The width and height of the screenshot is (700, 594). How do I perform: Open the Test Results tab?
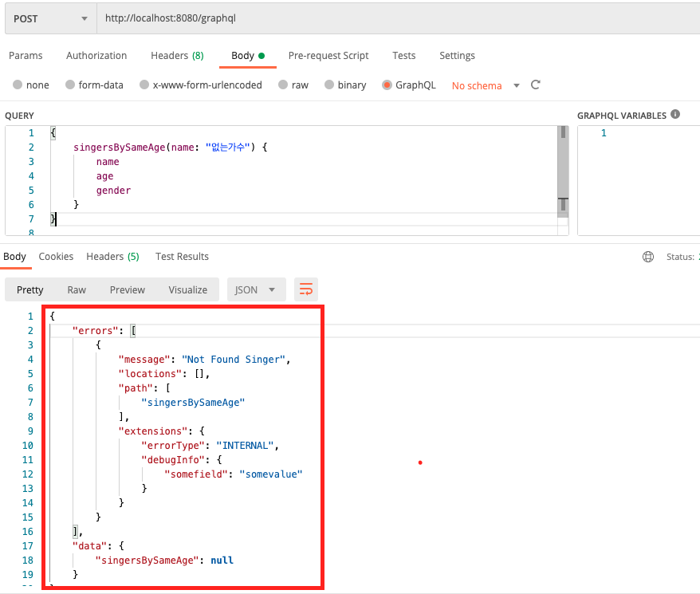tap(182, 257)
